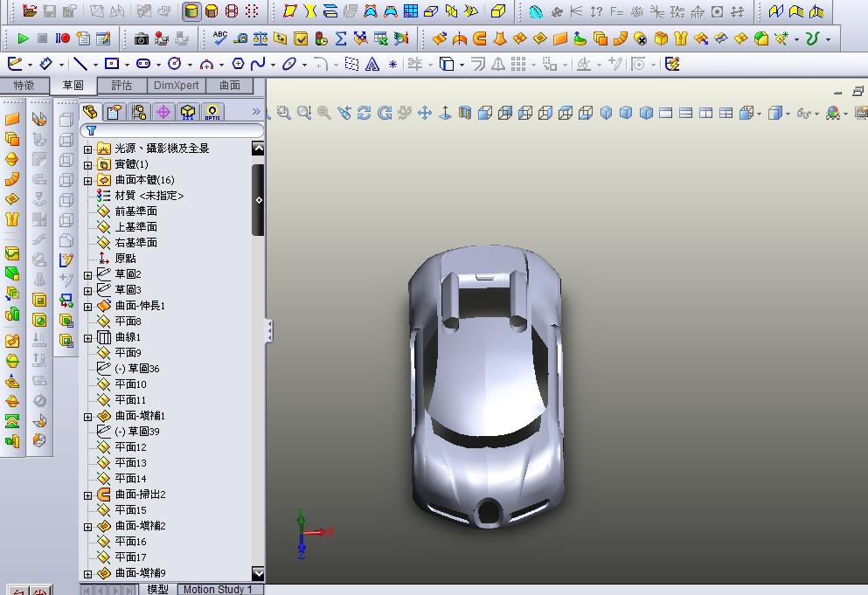
Task: Open the view orientation dropdown arrow
Action: [x=759, y=114]
